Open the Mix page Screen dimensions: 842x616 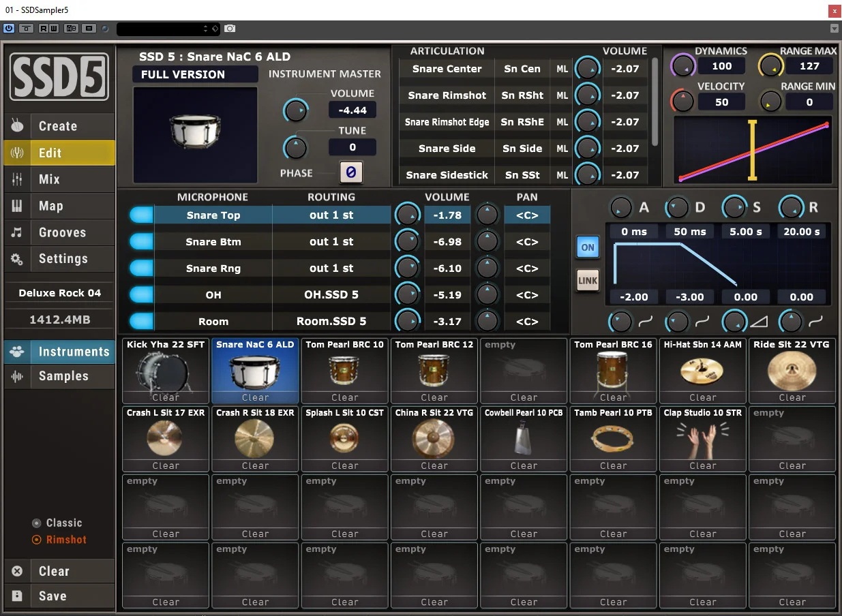pos(59,179)
